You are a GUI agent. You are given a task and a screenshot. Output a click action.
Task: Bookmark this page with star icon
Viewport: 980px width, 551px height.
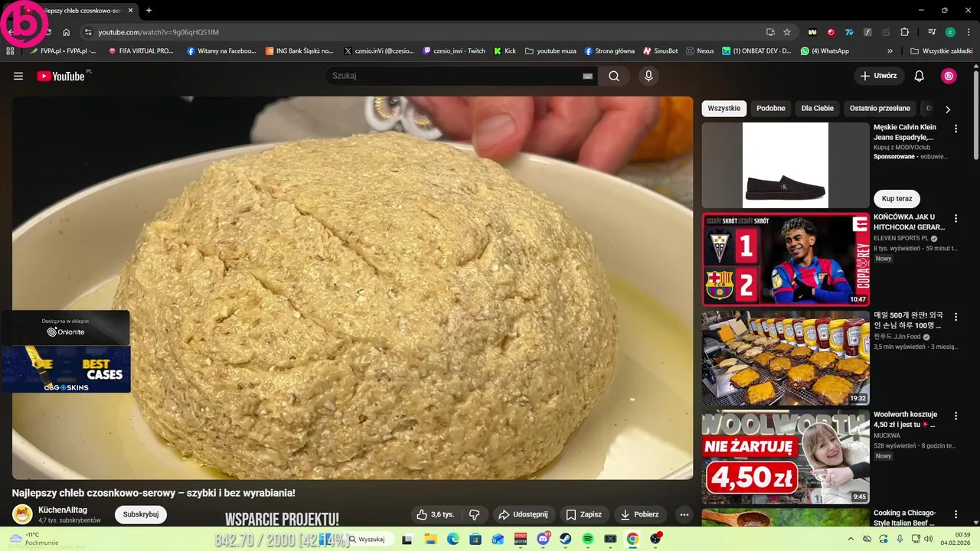pyautogui.click(x=787, y=32)
